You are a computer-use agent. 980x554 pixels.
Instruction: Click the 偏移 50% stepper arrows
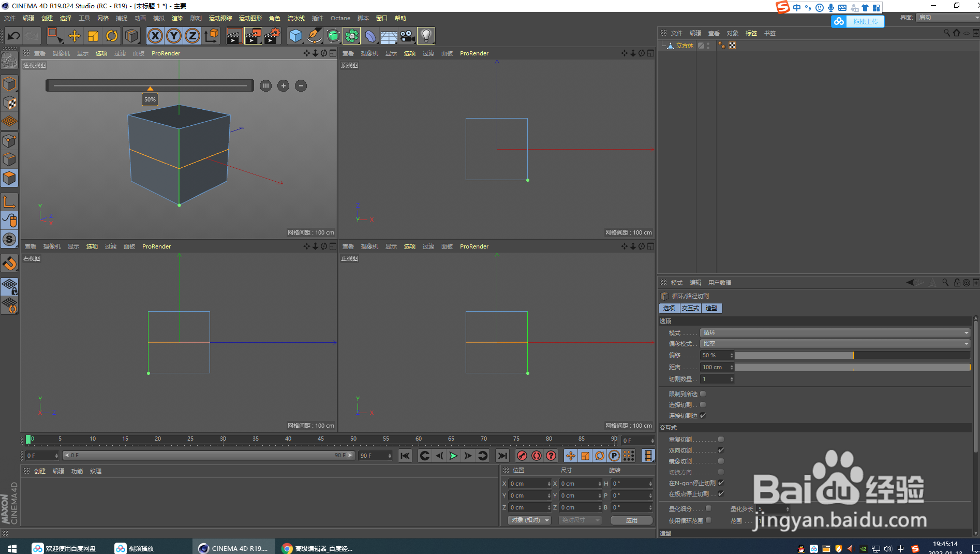coord(732,355)
